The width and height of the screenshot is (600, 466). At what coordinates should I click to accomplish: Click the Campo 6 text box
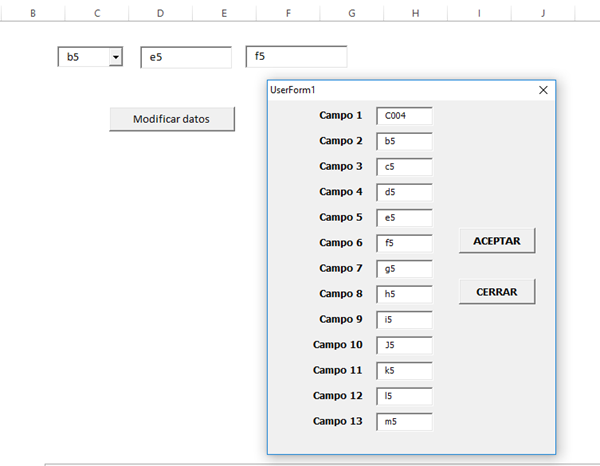tap(404, 243)
